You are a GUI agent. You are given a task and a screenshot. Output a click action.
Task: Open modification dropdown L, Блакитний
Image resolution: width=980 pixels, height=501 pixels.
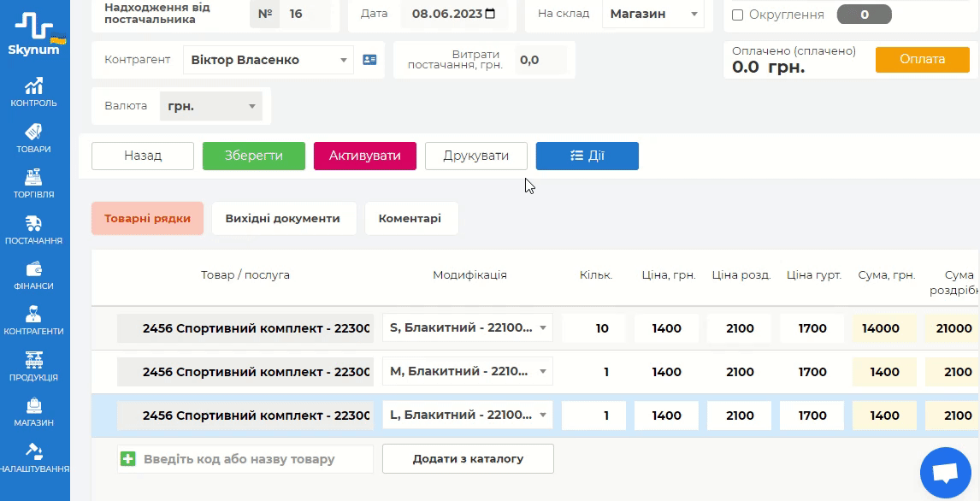click(468, 416)
